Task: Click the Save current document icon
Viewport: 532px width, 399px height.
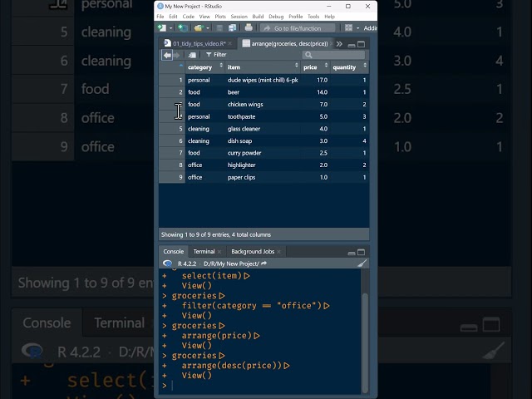Action: point(219,27)
